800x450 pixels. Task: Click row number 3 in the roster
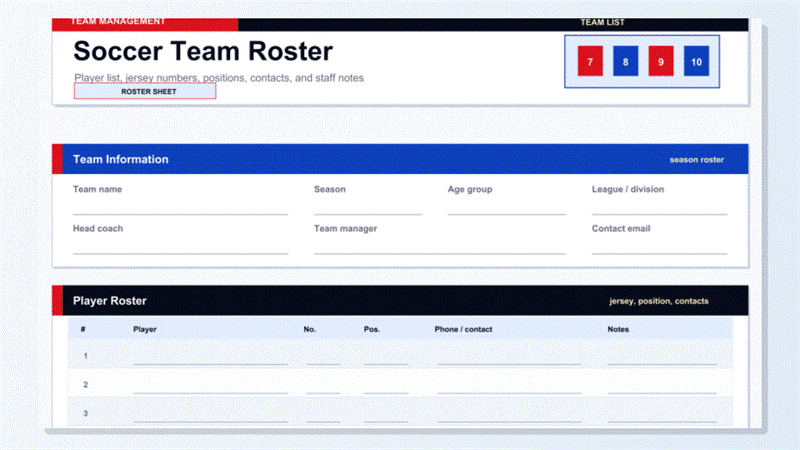pyautogui.click(x=85, y=413)
